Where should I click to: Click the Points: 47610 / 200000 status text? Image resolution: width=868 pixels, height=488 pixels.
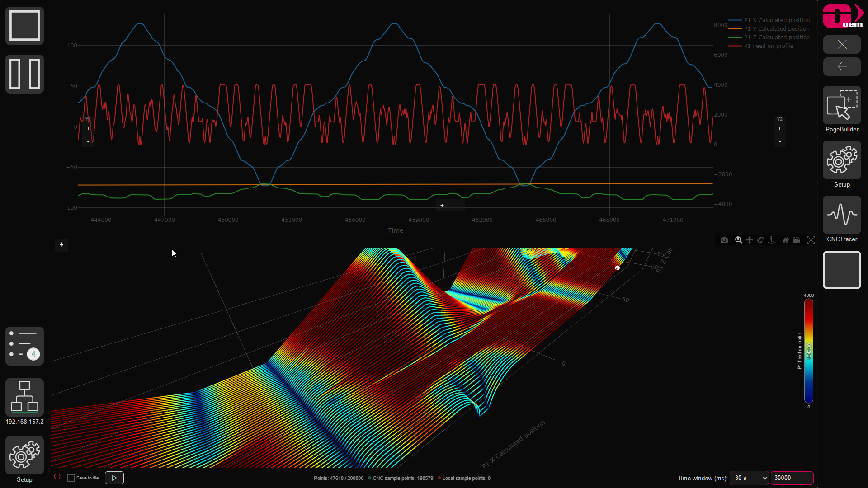tap(339, 478)
